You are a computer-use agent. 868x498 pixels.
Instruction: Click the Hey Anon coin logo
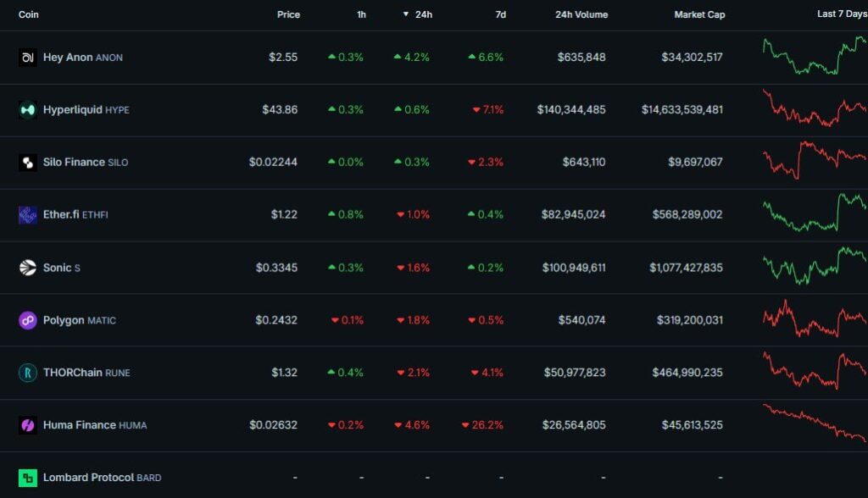tap(26, 58)
